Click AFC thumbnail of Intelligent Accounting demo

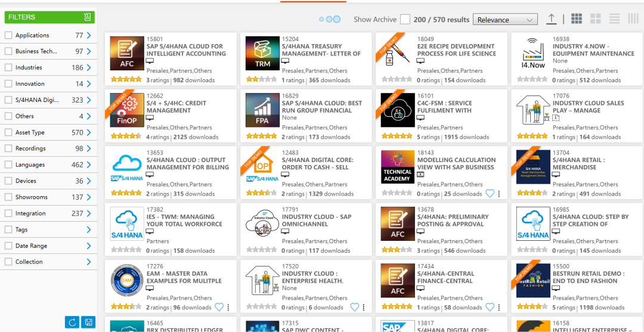pos(126,54)
